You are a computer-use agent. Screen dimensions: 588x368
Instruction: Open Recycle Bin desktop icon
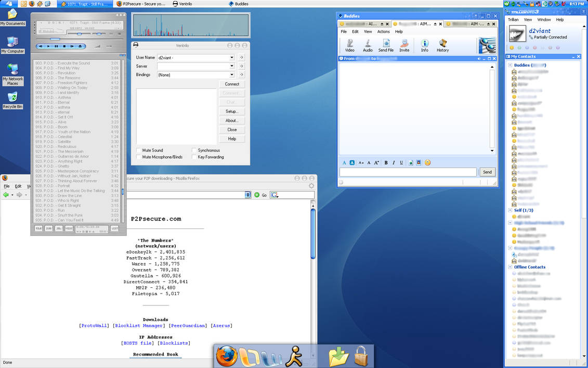pos(13,100)
